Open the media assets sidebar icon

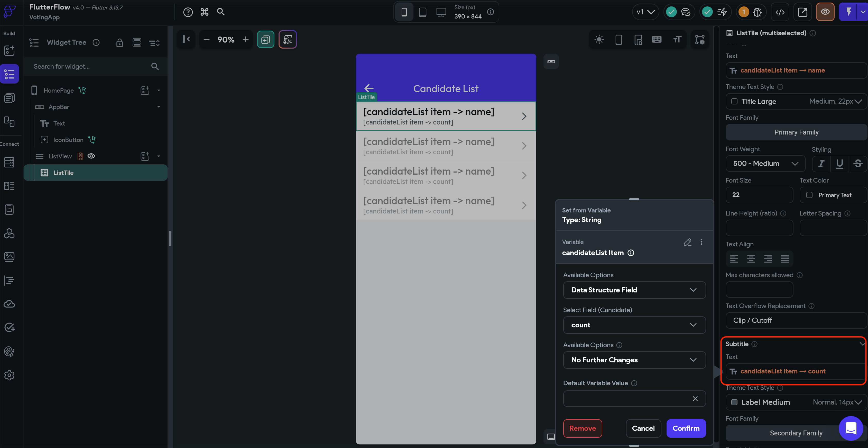coord(10,257)
